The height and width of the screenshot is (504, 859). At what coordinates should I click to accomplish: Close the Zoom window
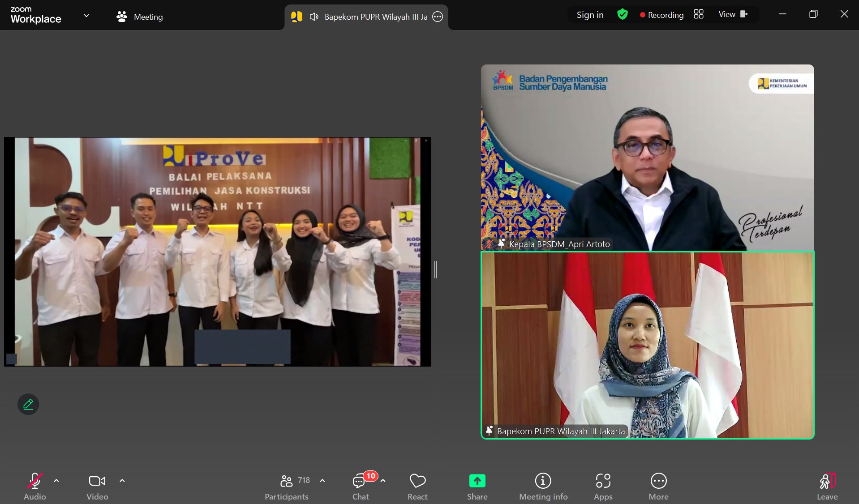(x=844, y=14)
